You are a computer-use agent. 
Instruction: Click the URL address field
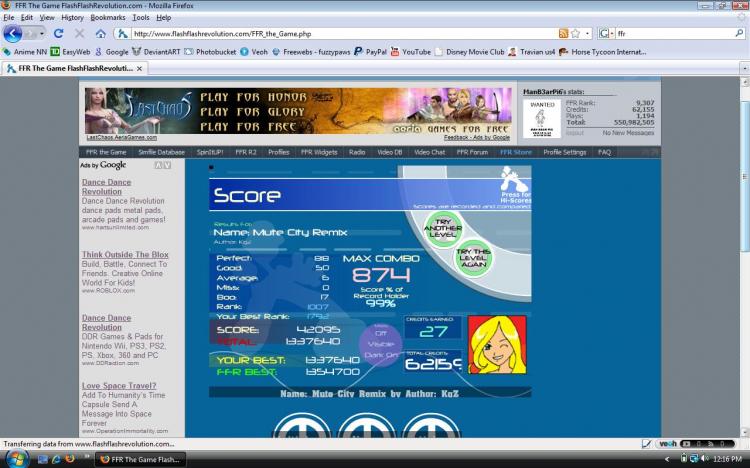(x=344, y=33)
